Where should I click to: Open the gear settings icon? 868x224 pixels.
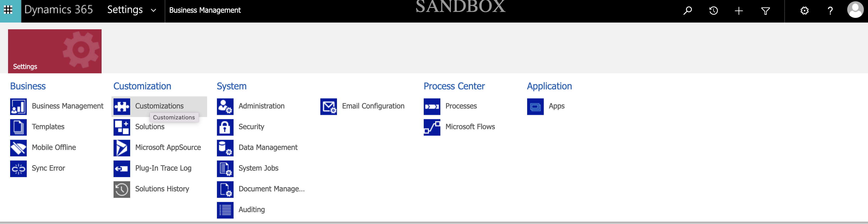[804, 11]
